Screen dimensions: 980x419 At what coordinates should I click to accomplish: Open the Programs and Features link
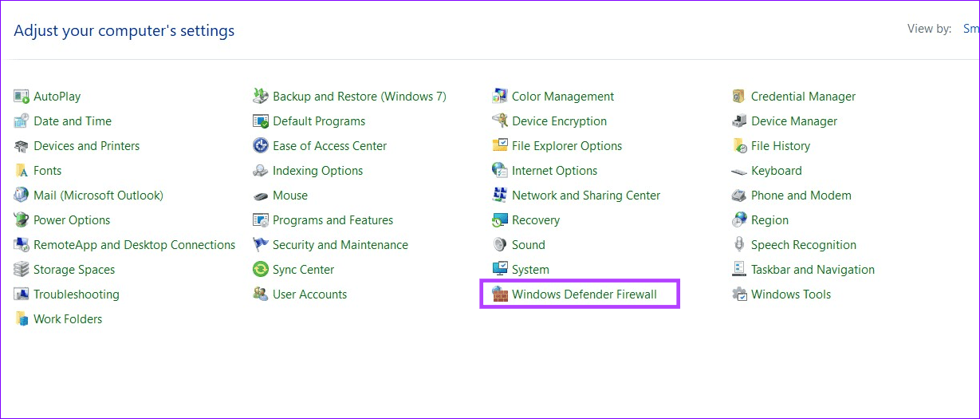[x=333, y=220]
